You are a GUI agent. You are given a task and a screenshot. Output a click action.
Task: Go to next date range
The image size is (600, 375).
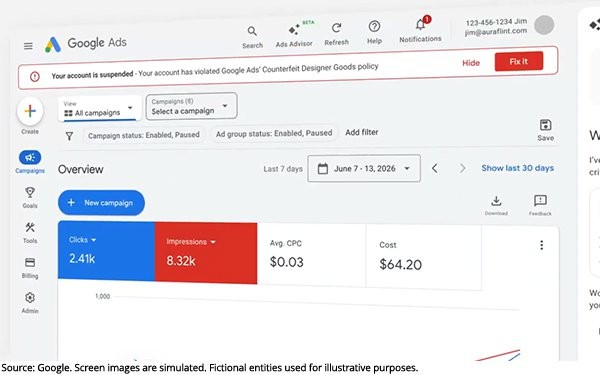(x=463, y=168)
